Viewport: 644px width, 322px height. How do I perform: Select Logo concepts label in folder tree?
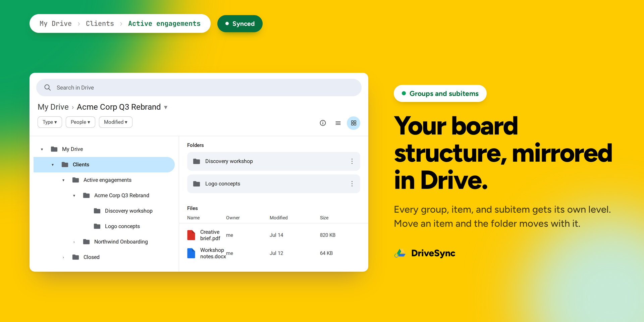coord(122,226)
